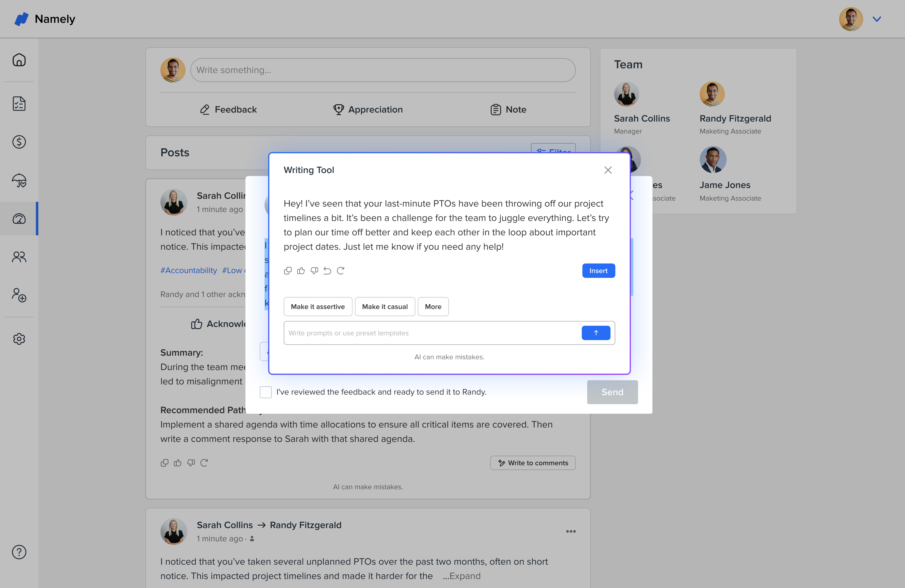Close the Writing Tool dialog
The image size is (905, 588).
tap(608, 170)
